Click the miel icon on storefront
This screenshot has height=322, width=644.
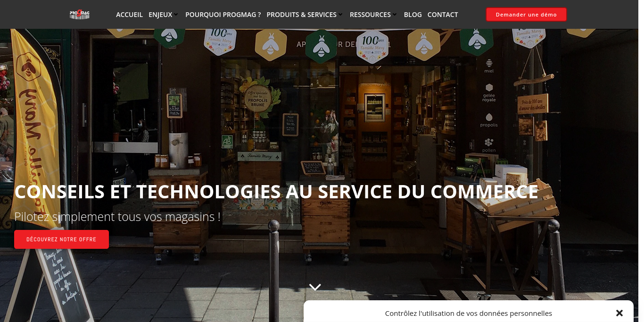tap(489, 66)
